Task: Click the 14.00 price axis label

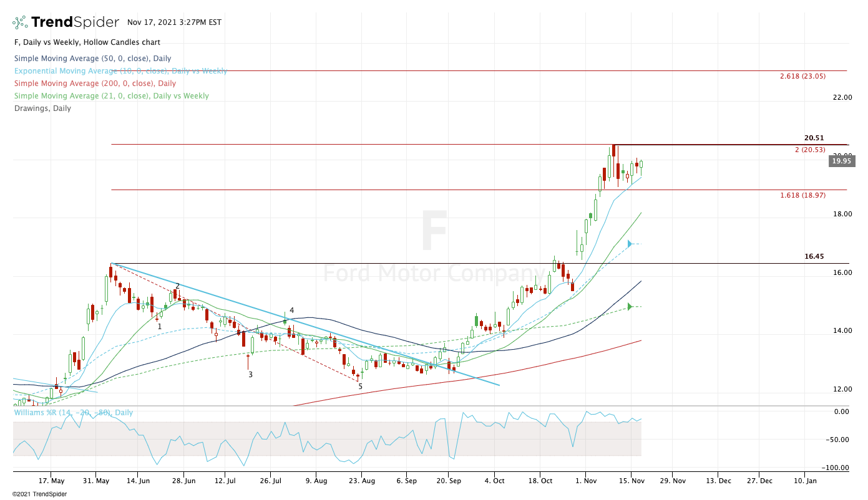Action: (x=842, y=331)
